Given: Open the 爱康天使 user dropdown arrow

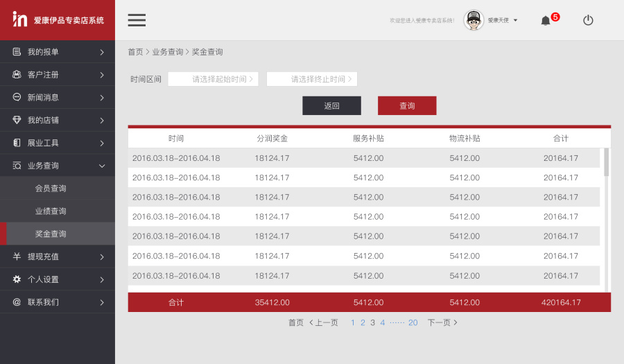Looking at the screenshot, I should [515, 20].
